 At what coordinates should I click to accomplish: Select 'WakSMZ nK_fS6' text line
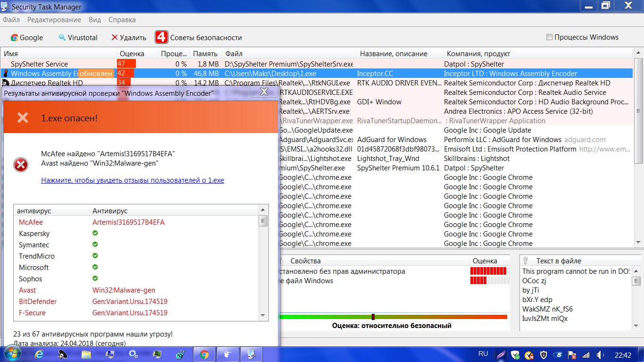(x=547, y=309)
